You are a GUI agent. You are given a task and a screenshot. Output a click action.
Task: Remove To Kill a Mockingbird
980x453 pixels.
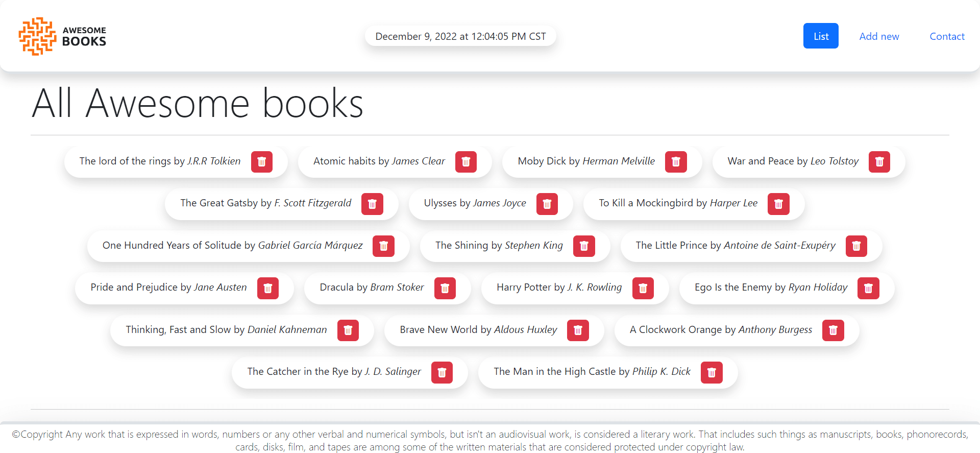[x=778, y=204]
